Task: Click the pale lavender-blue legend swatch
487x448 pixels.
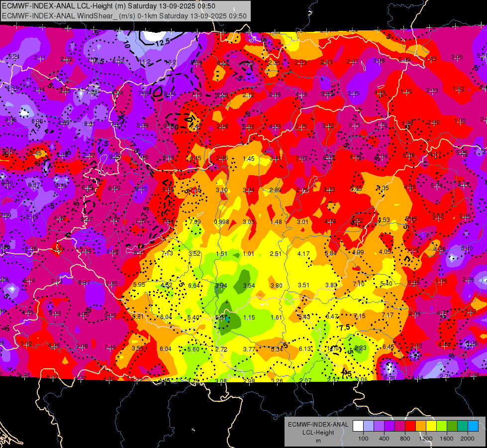Action: click(369, 426)
